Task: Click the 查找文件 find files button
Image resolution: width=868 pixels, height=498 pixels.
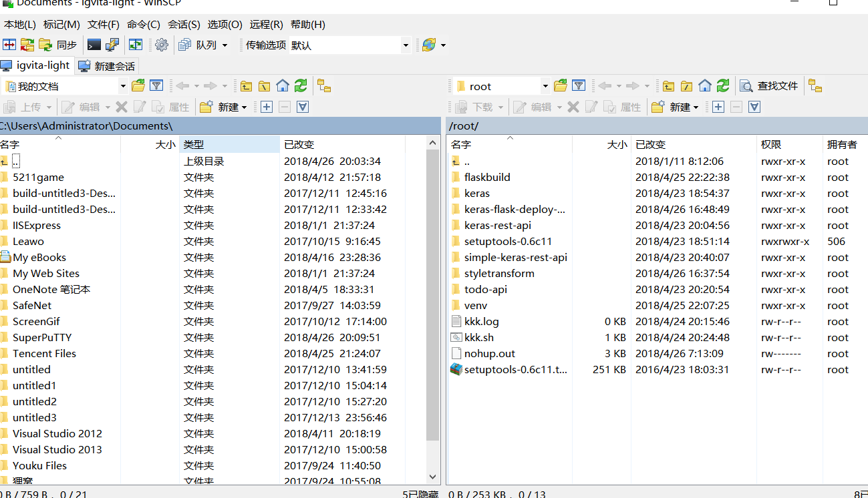Action: coord(769,85)
